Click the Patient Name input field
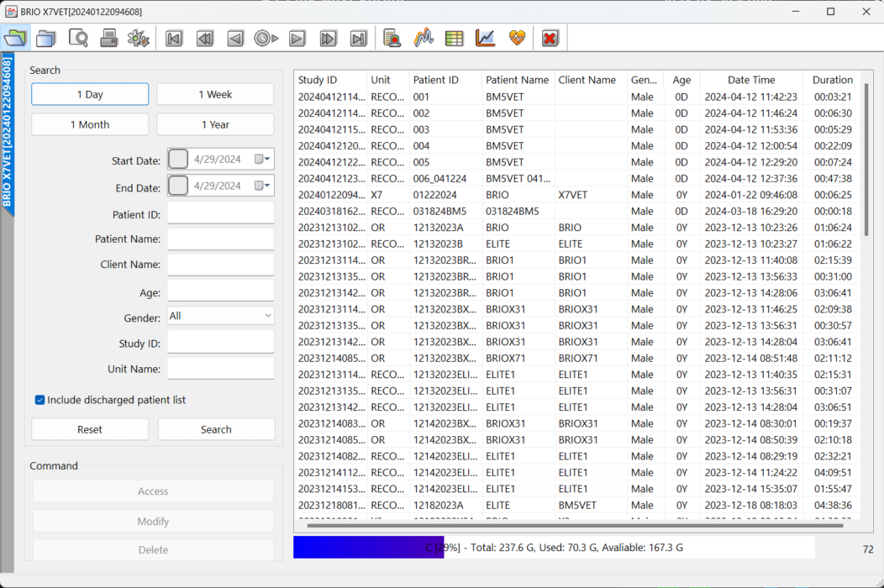884x588 pixels. coord(220,239)
